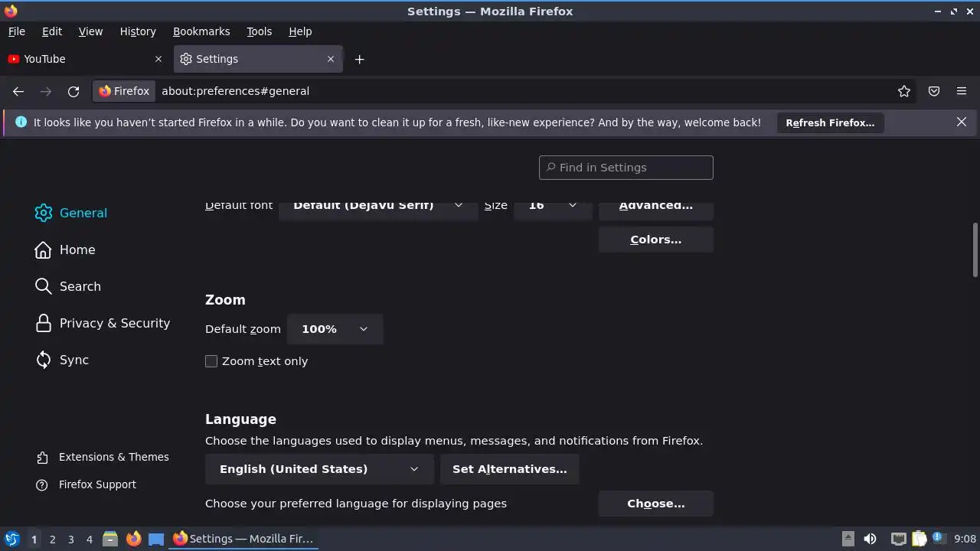Close the YouTube tab
This screenshot has height=551, width=980.
(x=158, y=59)
